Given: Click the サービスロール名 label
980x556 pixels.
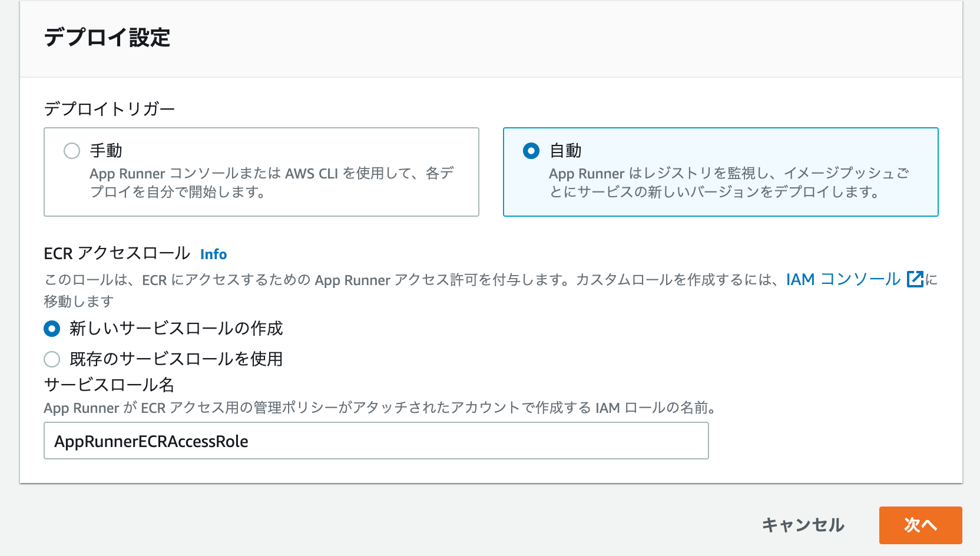Looking at the screenshot, I should click(109, 385).
